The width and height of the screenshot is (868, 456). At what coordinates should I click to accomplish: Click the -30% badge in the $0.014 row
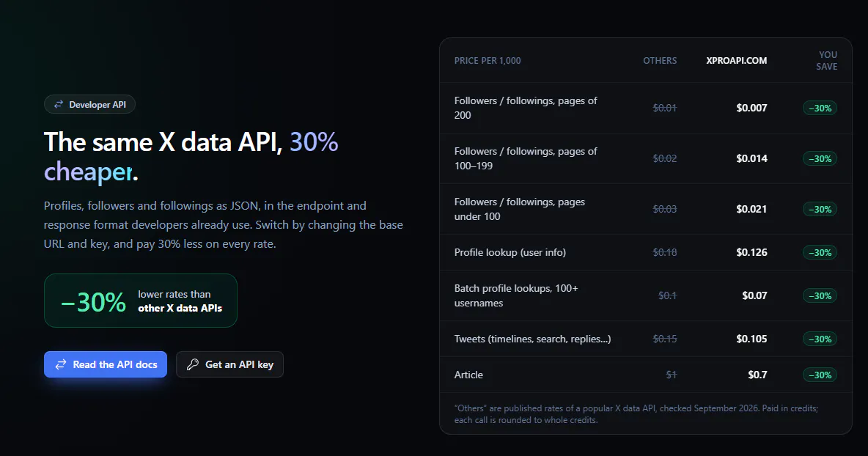point(820,158)
